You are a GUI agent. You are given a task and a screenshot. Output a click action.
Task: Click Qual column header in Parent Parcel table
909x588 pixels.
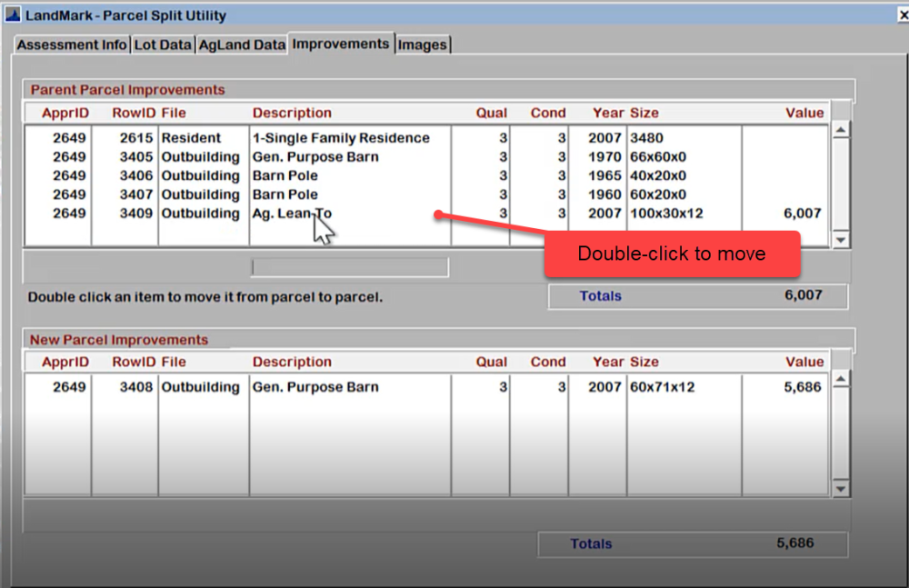coord(491,113)
